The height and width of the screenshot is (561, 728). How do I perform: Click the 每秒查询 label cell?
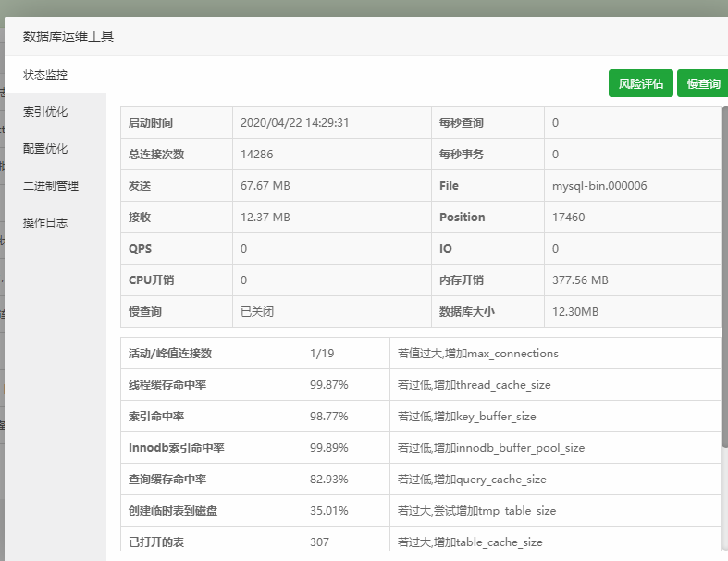point(488,123)
